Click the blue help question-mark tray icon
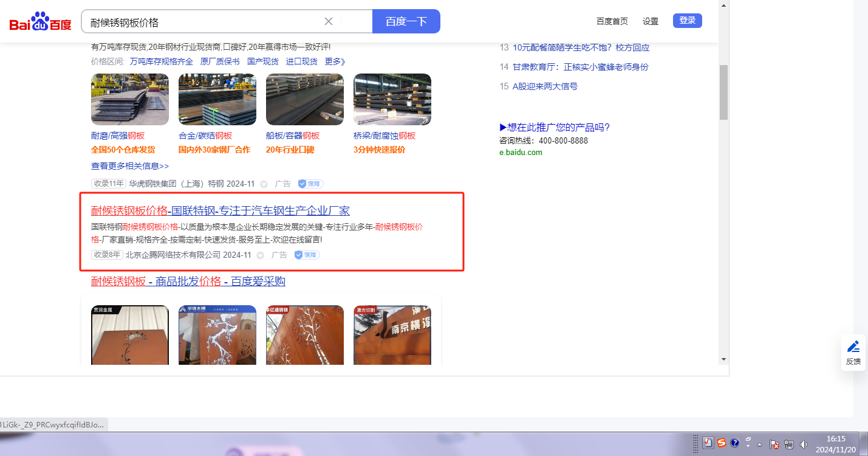This screenshot has width=868, height=456. (734, 443)
